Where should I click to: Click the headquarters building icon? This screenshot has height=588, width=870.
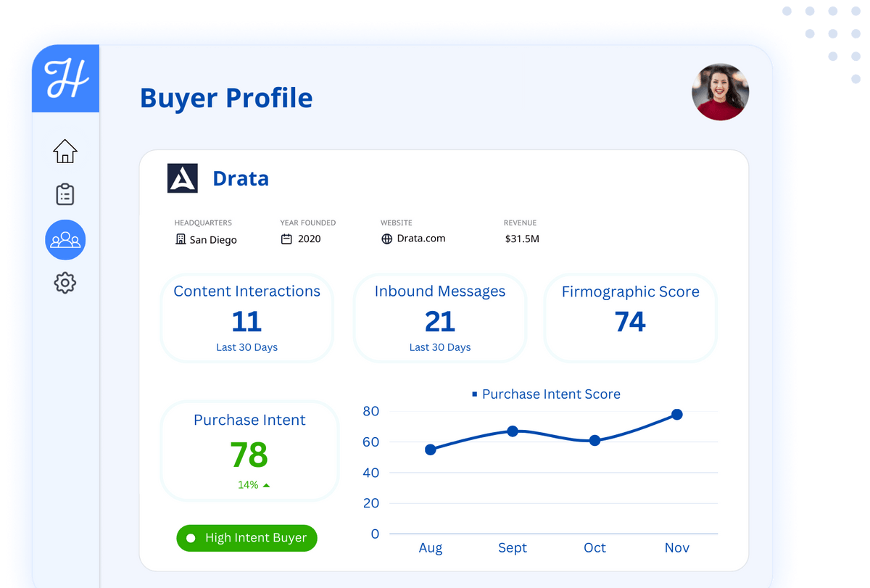(181, 239)
